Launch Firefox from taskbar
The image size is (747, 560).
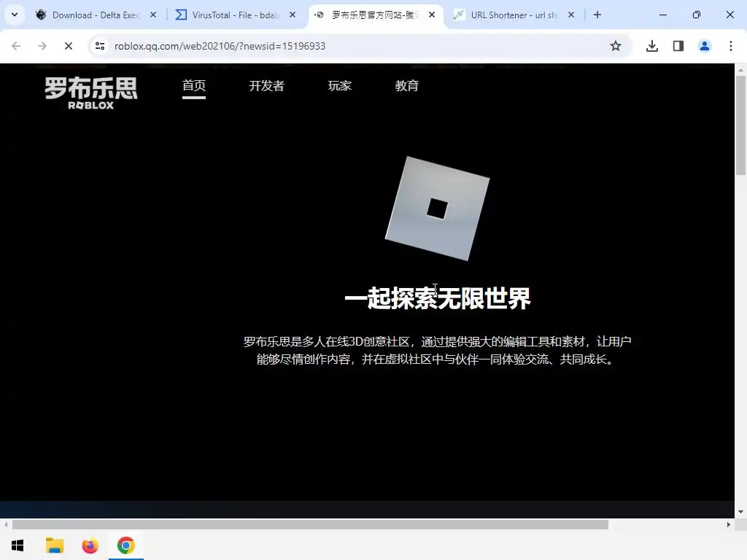point(90,545)
